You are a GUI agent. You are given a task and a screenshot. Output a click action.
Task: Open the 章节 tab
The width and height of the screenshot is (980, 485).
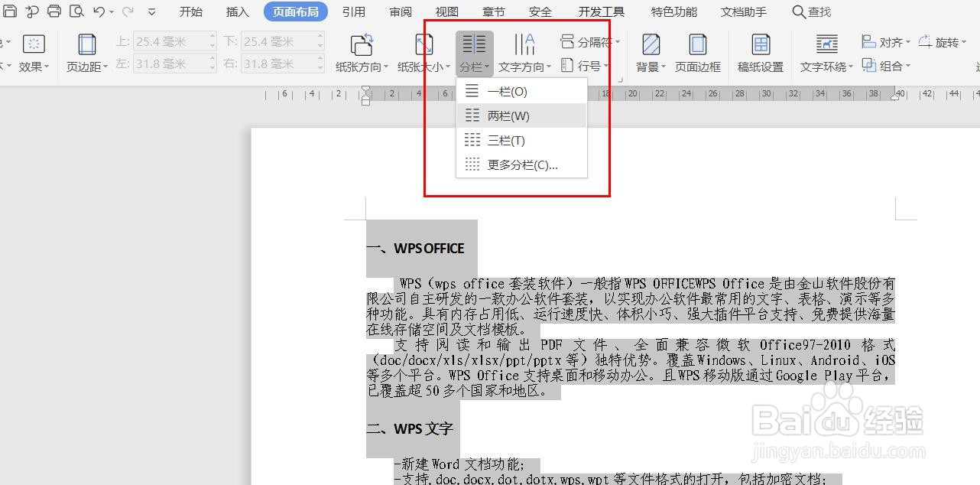point(494,11)
